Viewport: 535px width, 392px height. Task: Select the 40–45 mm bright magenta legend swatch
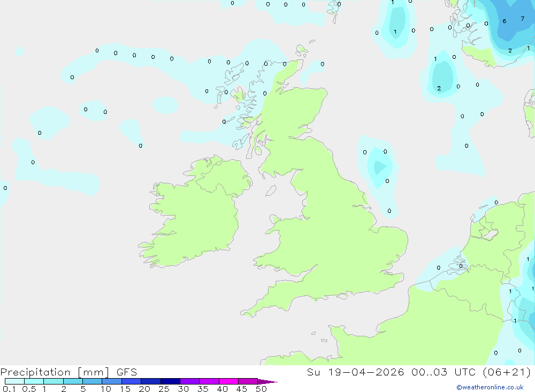[228, 381]
